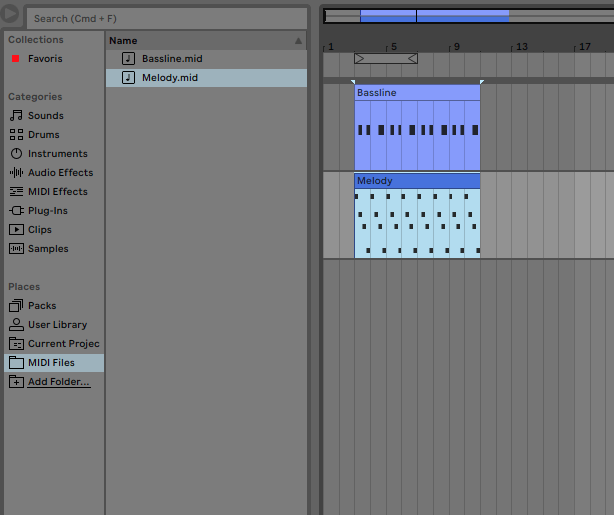Click the arrangement overview highlighted region
This screenshot has width=614, height=515.
coord(435,16)
